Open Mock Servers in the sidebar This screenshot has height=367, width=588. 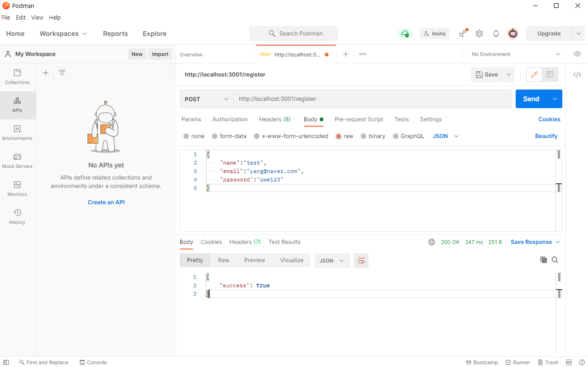[17, 161]
